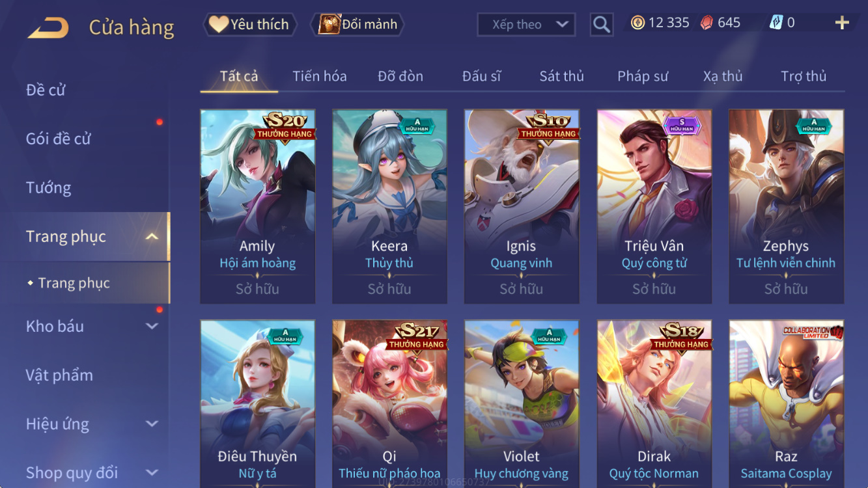
Task: Select the Raz Saitama Cosplay skin card
Action: tap(786, 403)
